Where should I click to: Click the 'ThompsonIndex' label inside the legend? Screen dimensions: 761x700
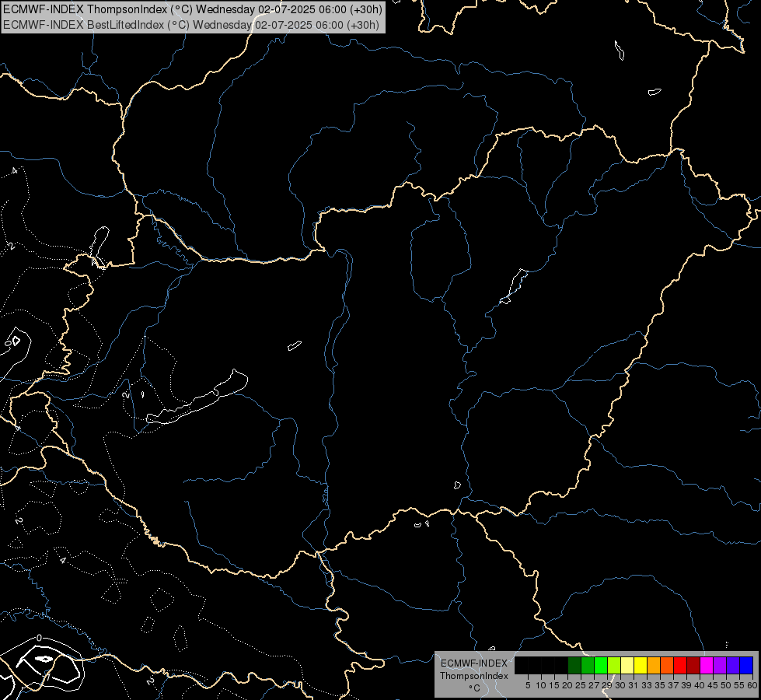pos(473,676)
